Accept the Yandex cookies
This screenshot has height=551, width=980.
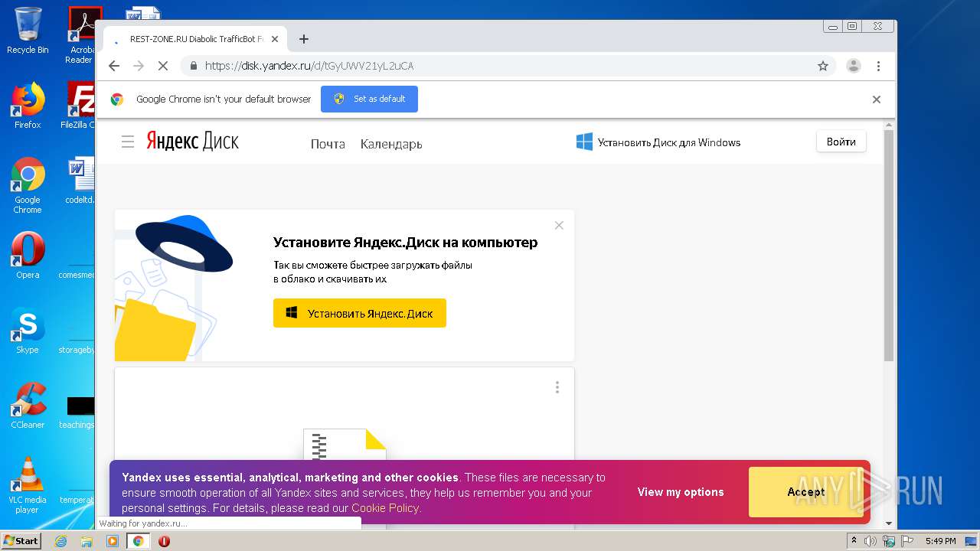click(805, 492)
